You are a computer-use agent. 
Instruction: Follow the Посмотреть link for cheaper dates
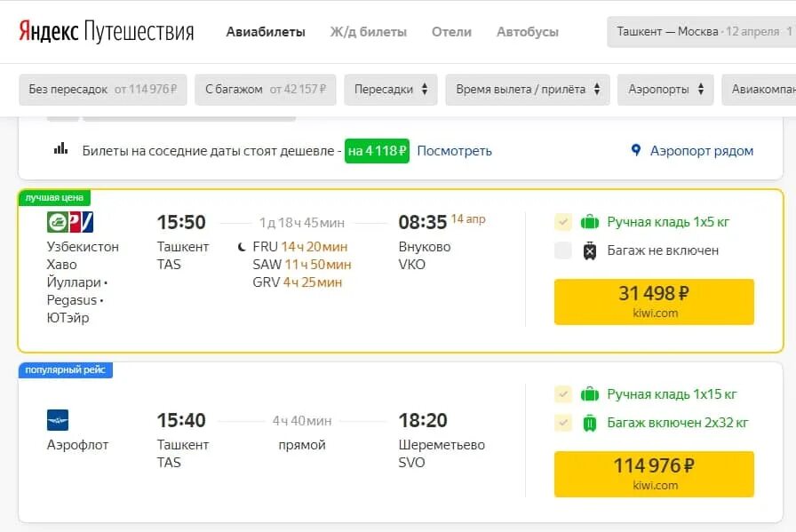[x=454, y=151]
